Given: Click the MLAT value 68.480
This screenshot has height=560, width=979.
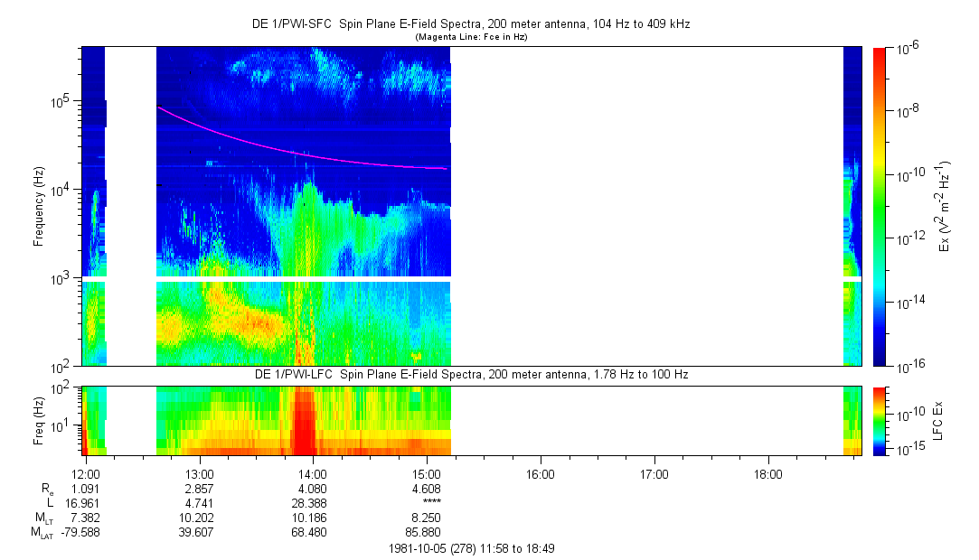Looking at the screenshot, I should click(x=313, y=532).
